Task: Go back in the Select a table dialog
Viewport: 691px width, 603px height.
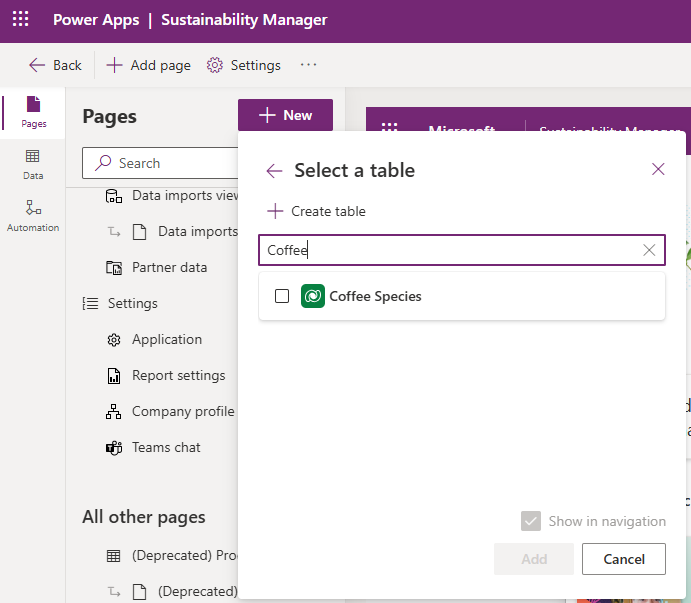Action: click(274, 171)
